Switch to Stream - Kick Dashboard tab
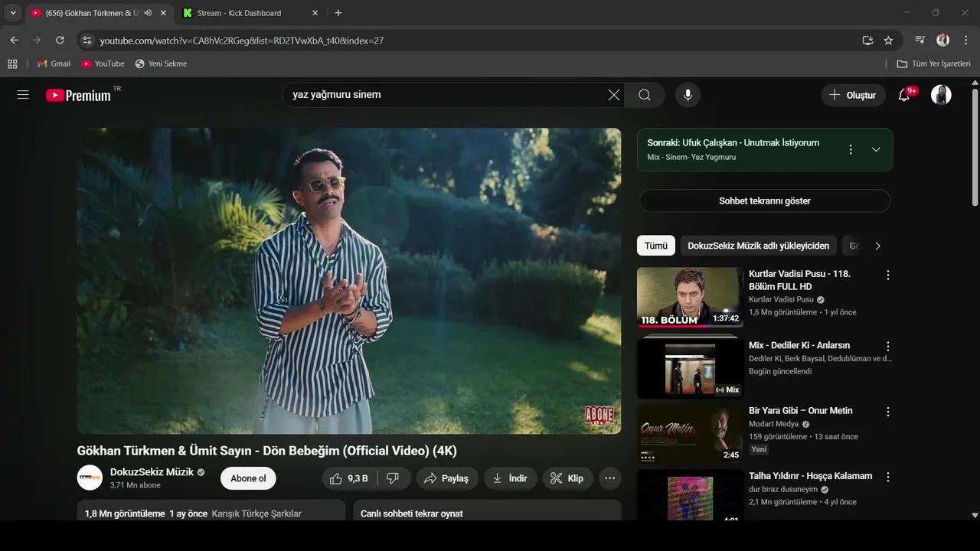The height and width of the screenshot is (551, 980). coord(251,13)
